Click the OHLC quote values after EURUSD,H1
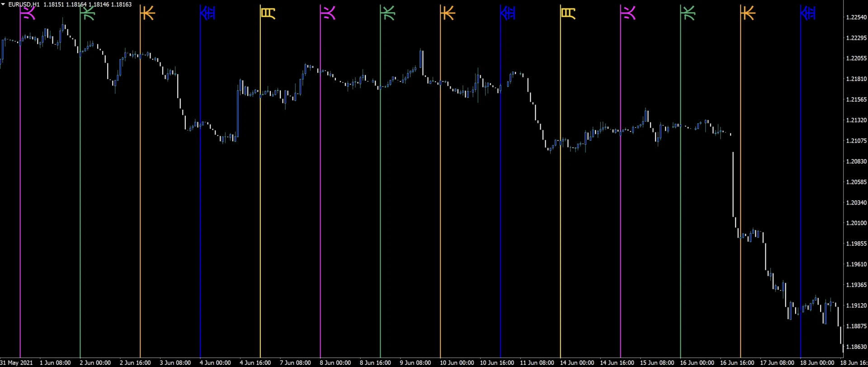The height and width of the screenshot is (367, 868). click(x=88, y=5)
